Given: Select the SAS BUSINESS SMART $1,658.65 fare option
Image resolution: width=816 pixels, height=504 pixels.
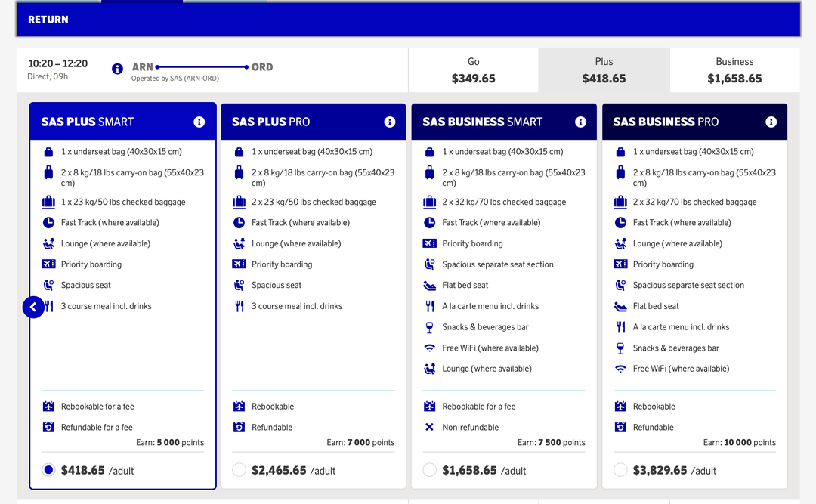Looking at the screenshot, I should 429,469.
